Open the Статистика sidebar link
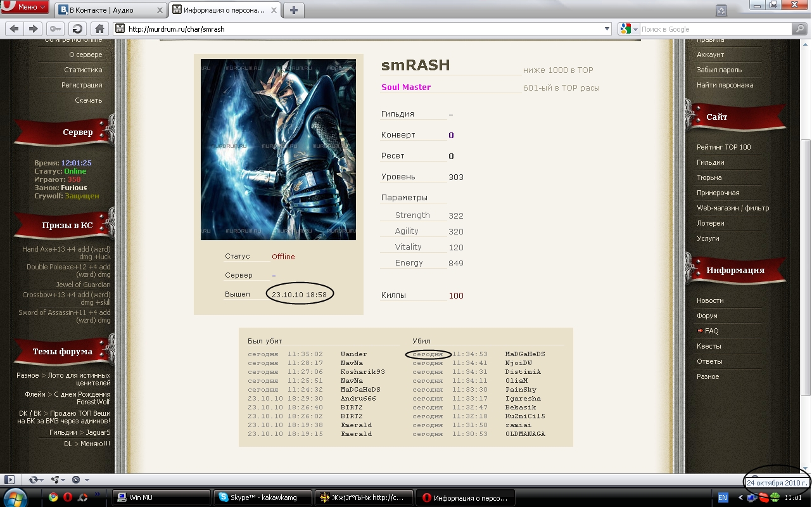Image resolution: width=812 pixels, height=507 pixels. point(83,70)
